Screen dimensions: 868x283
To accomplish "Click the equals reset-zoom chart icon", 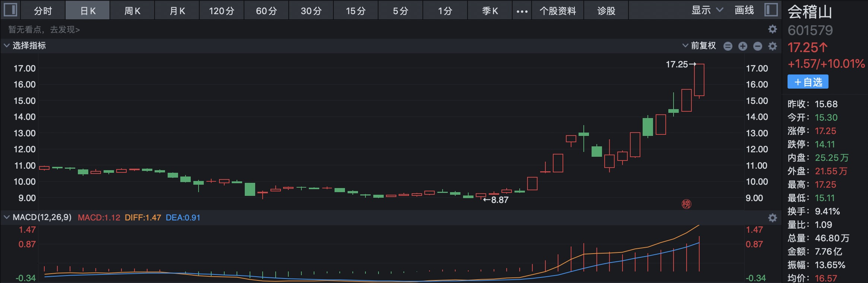I will [x=728, y=46].
